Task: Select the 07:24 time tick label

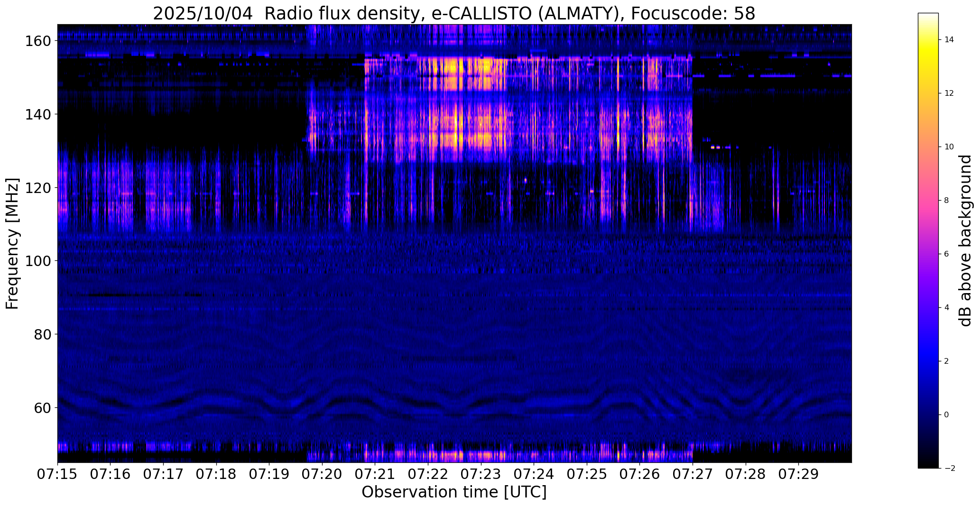Action: click(534, 475)
